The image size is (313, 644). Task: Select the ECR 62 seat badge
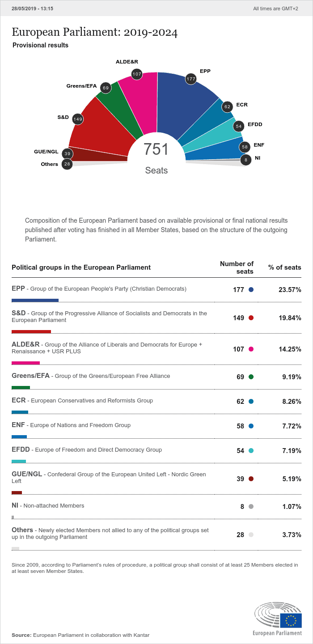pyautogui.click(x=227, y=106)
